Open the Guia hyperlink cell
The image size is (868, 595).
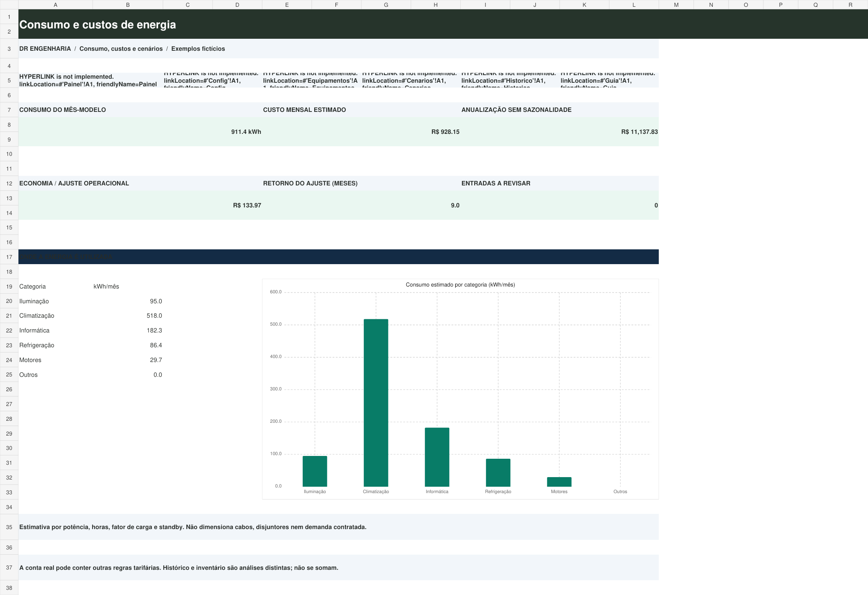[609, 80]
